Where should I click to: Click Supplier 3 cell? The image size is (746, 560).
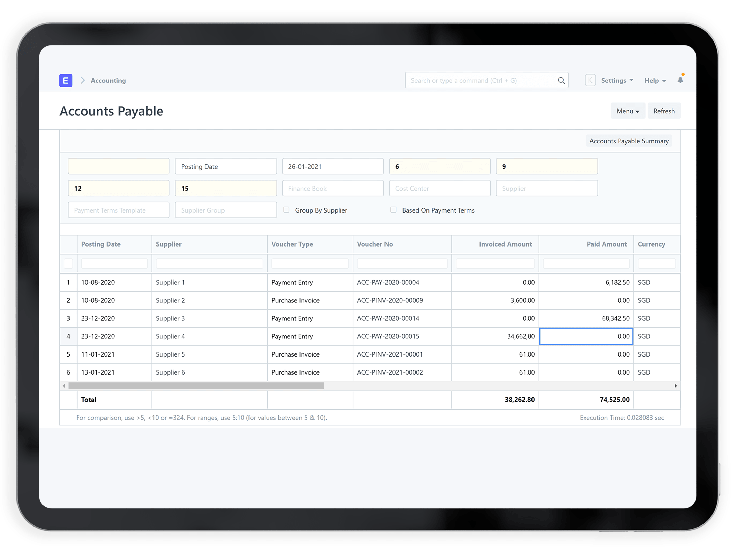tap(209, 318)
